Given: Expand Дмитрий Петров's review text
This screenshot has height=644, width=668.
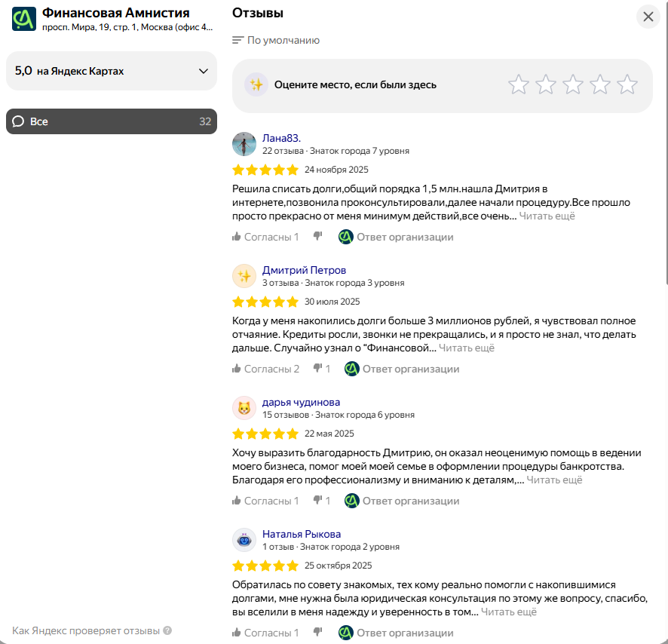Looking at the screenshot, I should point(467,348).
